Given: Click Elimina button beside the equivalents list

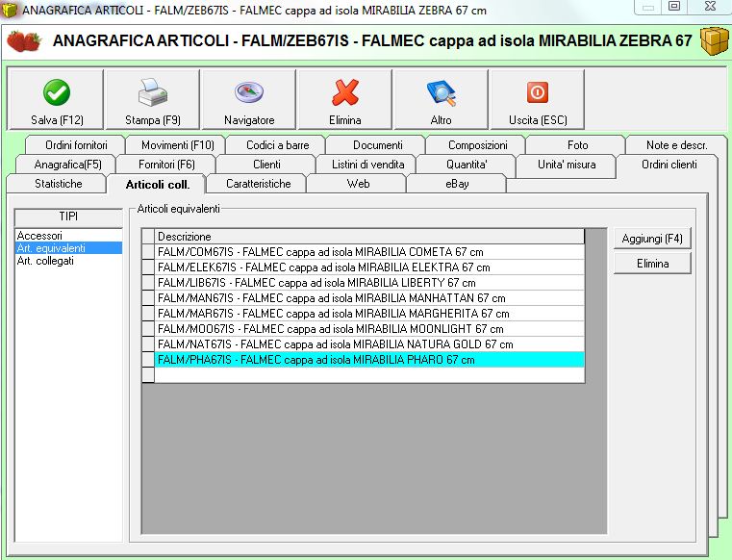Looking at the screenshot, I should (652, 264).
